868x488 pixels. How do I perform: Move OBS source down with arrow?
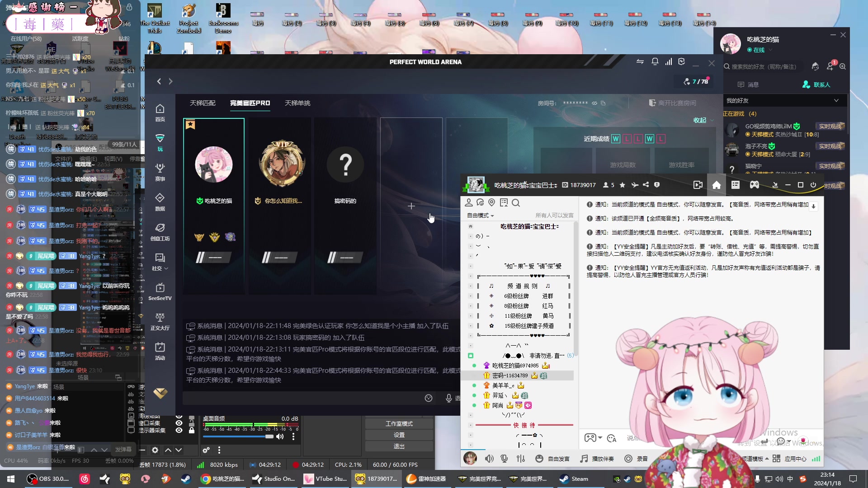pyautogui.click(x=179, y=450)
